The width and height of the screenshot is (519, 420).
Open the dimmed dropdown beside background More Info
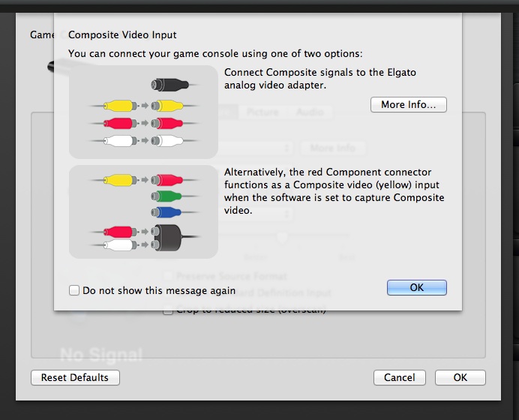click(x=255, y=148)
